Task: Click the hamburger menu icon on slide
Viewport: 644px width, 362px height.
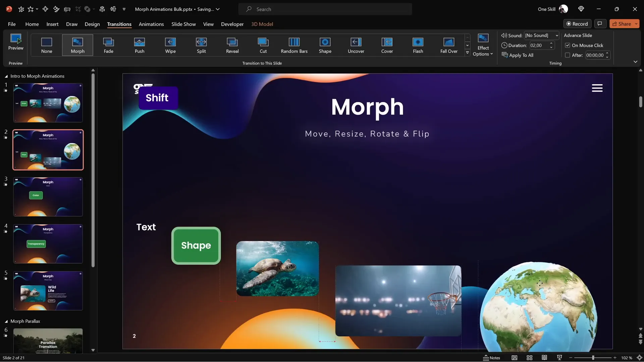Action: [597, 88]
